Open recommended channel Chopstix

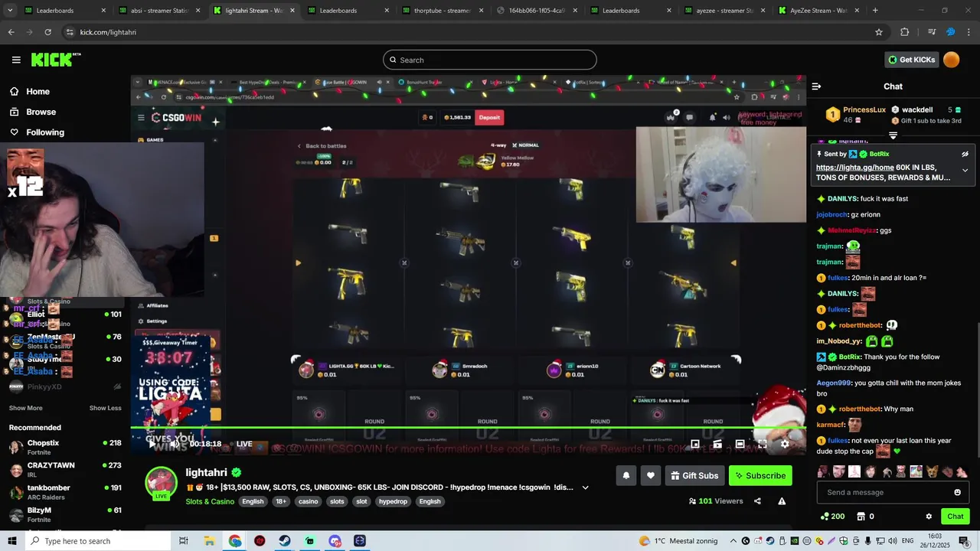coord(65,448)
